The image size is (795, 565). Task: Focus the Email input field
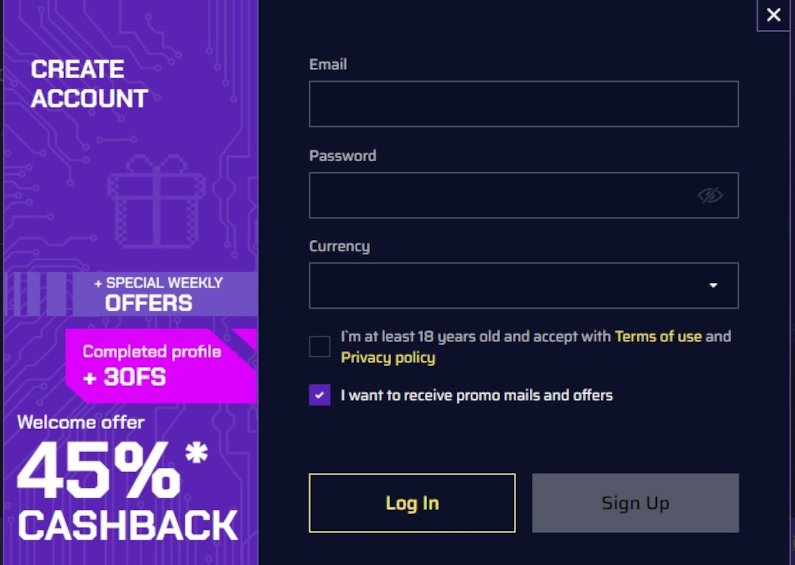tap(523, 104)
